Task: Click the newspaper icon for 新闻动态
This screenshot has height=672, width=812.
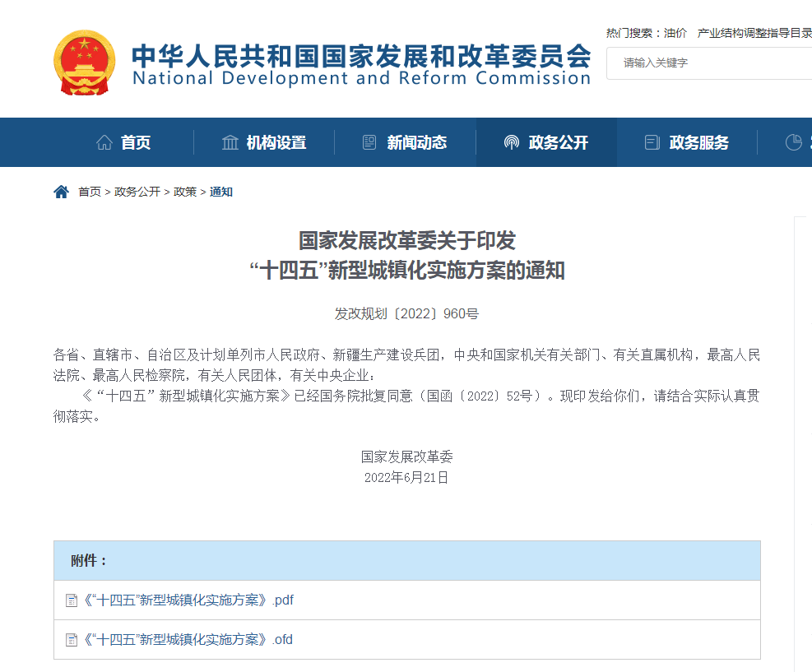Action: pos(369,141)
